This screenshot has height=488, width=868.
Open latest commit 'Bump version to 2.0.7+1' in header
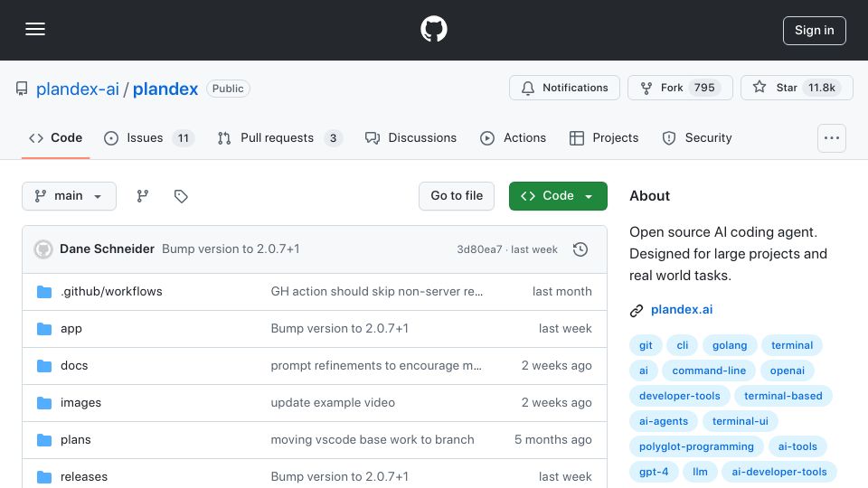pos(231,249)
